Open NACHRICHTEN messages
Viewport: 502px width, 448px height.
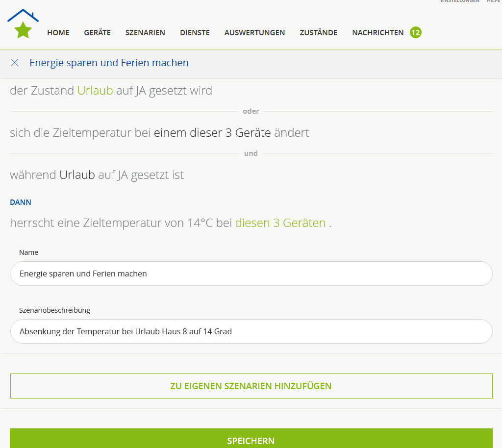tap(377, 33)
